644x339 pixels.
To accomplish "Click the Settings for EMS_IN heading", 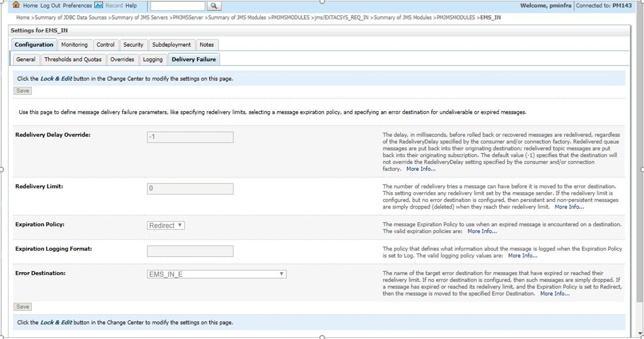I will click(x=39, y=30).
